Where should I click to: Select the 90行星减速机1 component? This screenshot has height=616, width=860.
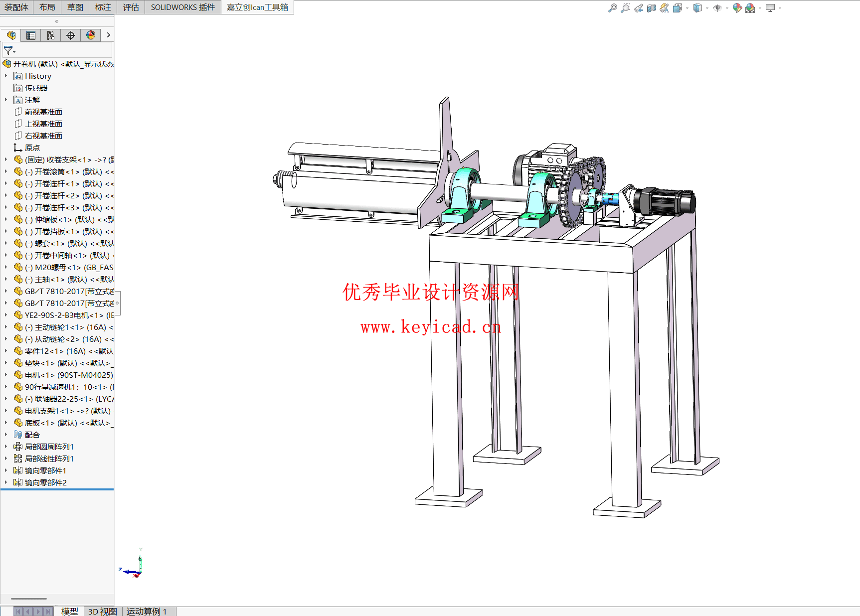tap(64, 387)
